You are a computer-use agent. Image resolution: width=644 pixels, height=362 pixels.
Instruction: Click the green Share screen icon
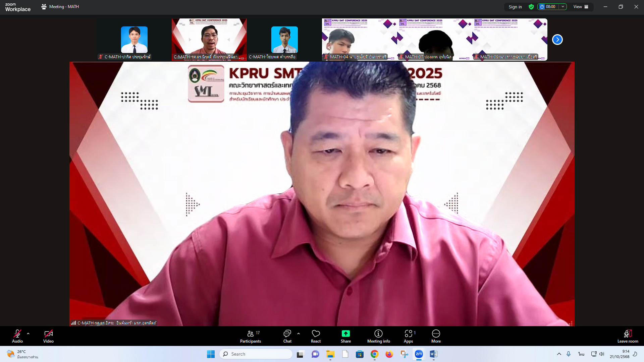point(345,334)
